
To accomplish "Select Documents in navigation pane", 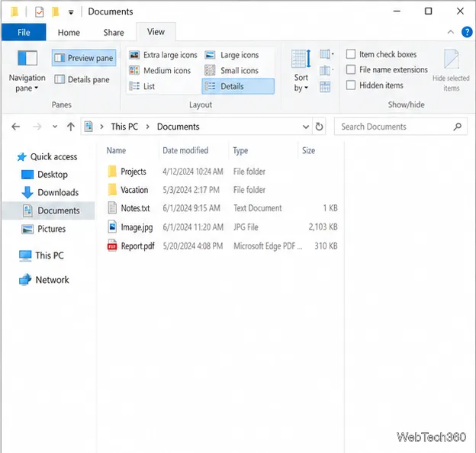I will pyautogui.click(x=49, y=210).
